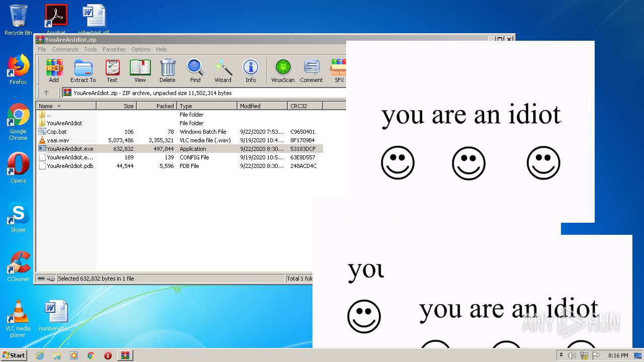Open the Favorites menu
The height and width of the screenshot is (362, 644).
(114, 49)
